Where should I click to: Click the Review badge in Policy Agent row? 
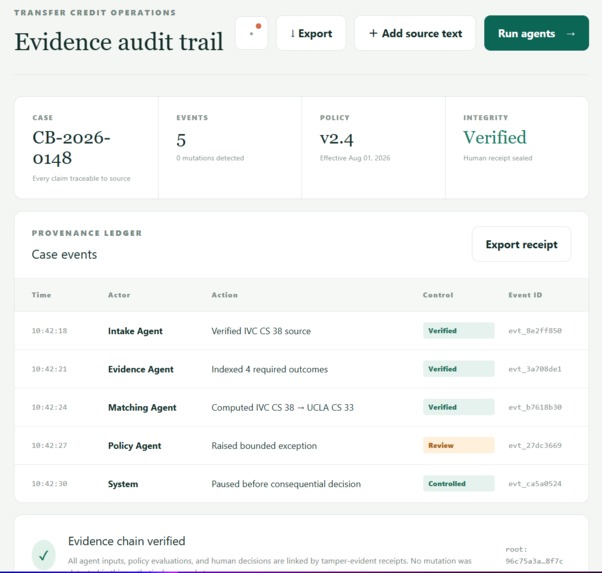[x=459, y=445]
